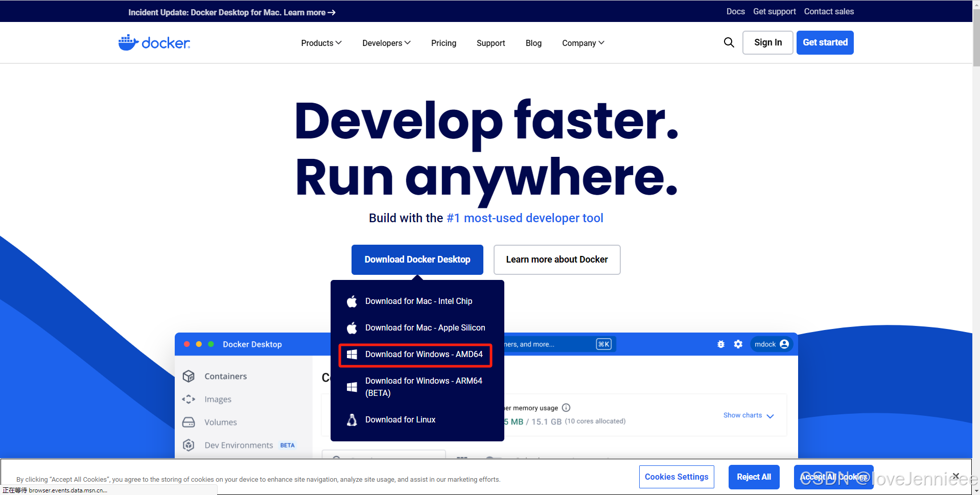980x495 pixels.
Task: Expand the Developers menu
Action: click(386, 43)
